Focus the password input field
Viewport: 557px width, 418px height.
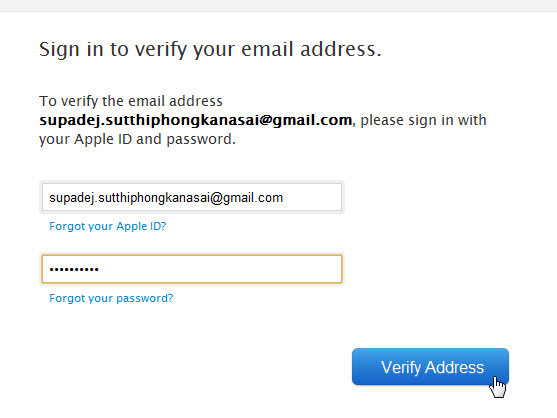[x=192, y=269]
